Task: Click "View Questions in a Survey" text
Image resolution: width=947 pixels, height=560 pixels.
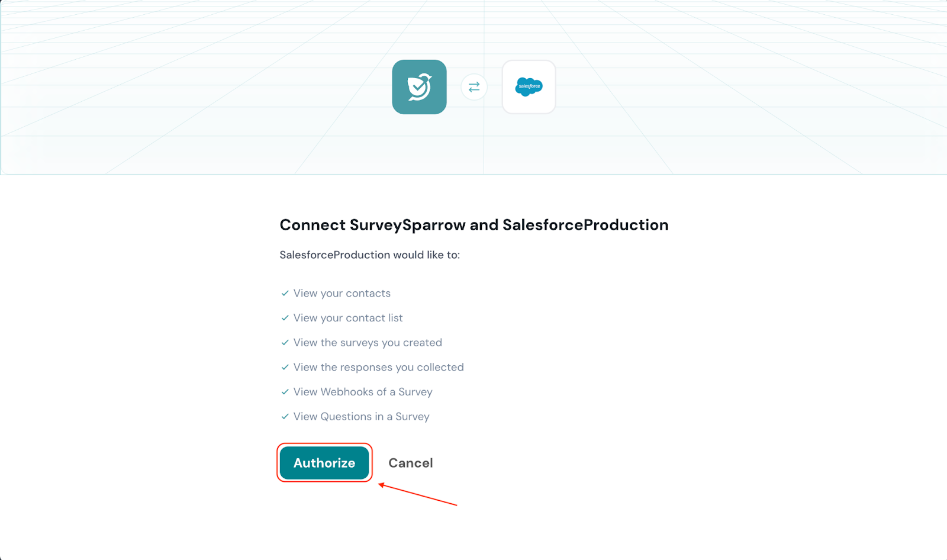Action: tap(362, 417)
